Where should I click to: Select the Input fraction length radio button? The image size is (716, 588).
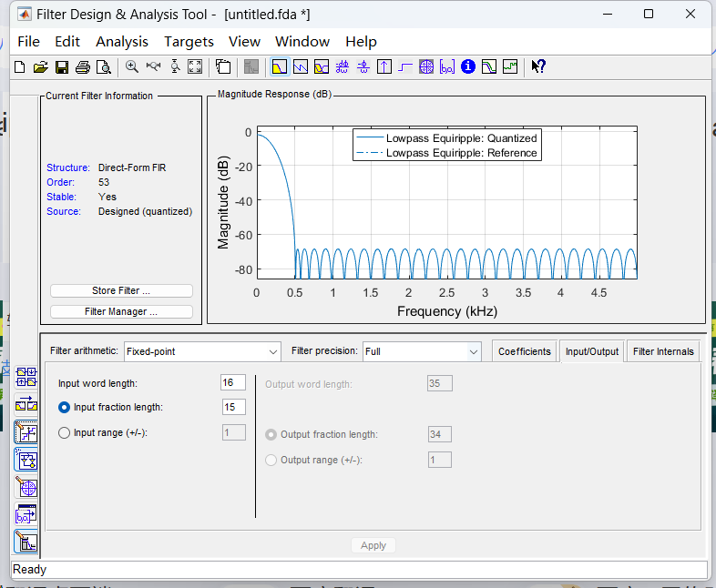[x=64, y=407]
